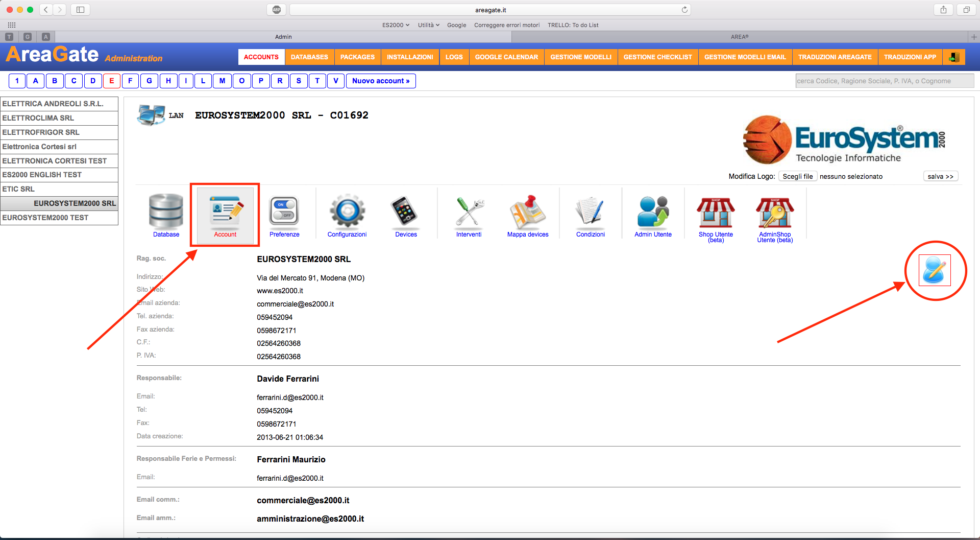Go forward with the Safari forward arrow
Viewport: 980px width, 540px height.
(x=60, y=10)
